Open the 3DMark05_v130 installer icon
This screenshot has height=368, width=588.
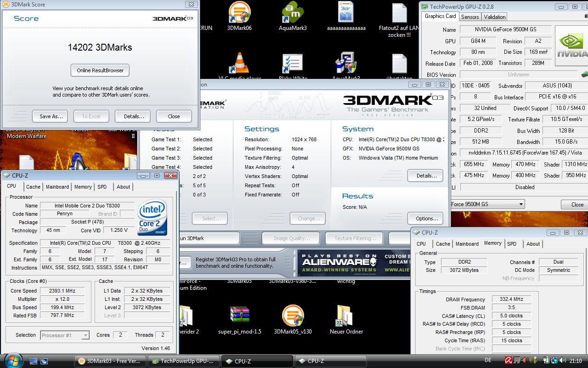click(x=293, y=316)
